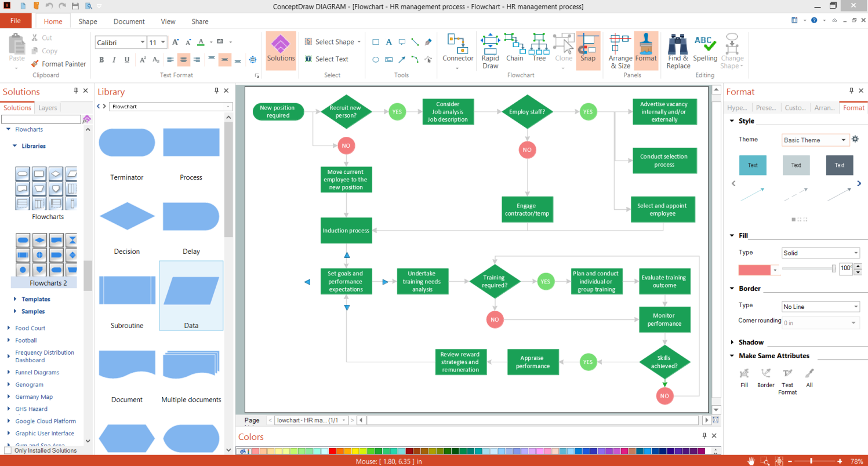The image size is (868, 466).
Task: Open the File menu button
Action: [x=16, y=21]
